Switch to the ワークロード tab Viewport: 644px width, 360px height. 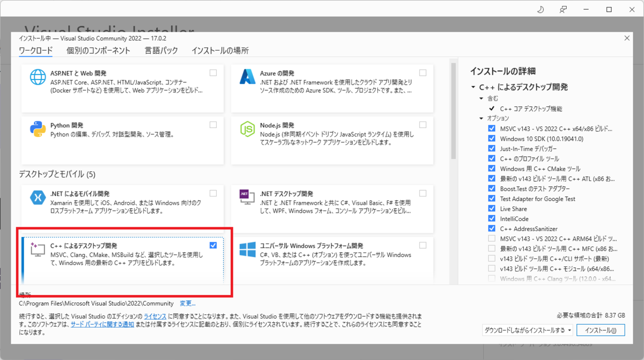click(x=35, y=51)
